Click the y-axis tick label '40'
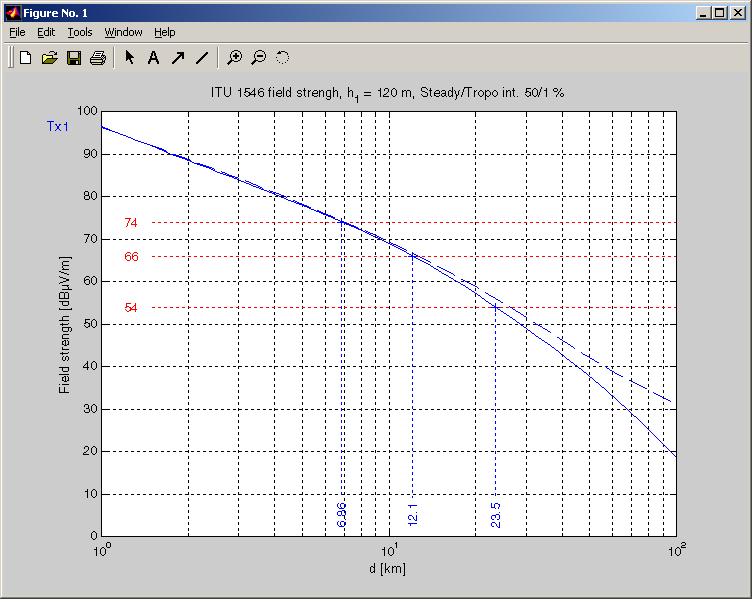 tap(91, 366)
